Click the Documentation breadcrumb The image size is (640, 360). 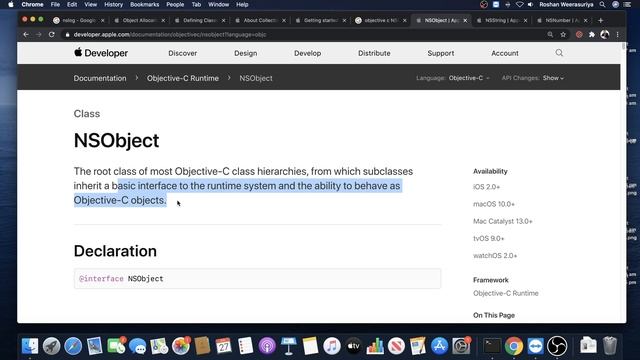coord(100,78)
